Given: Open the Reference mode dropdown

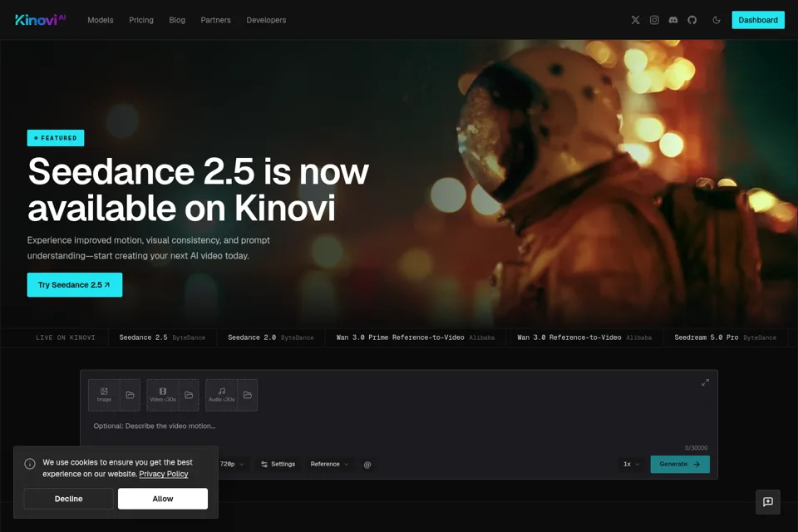Looking at the screenshot, I should (329, 465).
